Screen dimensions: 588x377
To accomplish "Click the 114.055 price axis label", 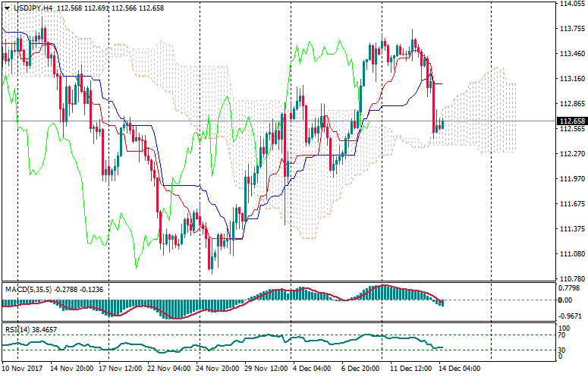I will [x=570, y=4].
